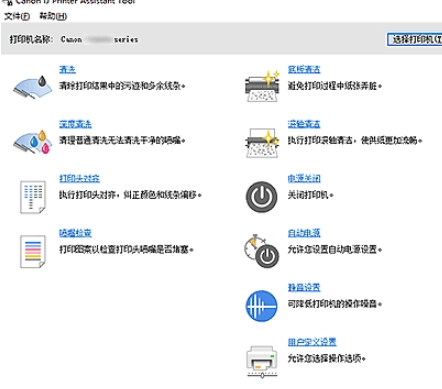Click the text '允许您设置自动电源设置。'
The width and height of the screenshot is (442, 389).
tap(335, 249)
